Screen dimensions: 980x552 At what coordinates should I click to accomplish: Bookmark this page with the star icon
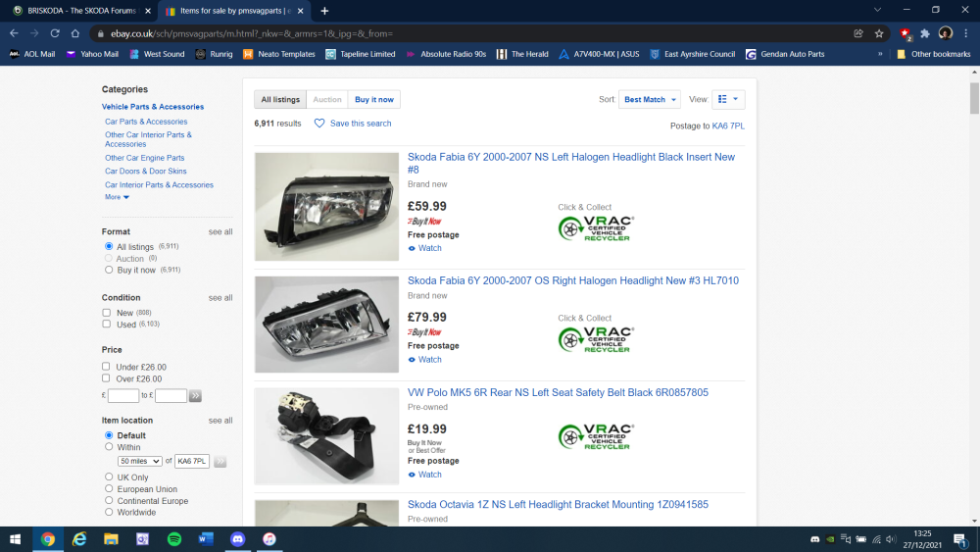click(x=879, y=33)
